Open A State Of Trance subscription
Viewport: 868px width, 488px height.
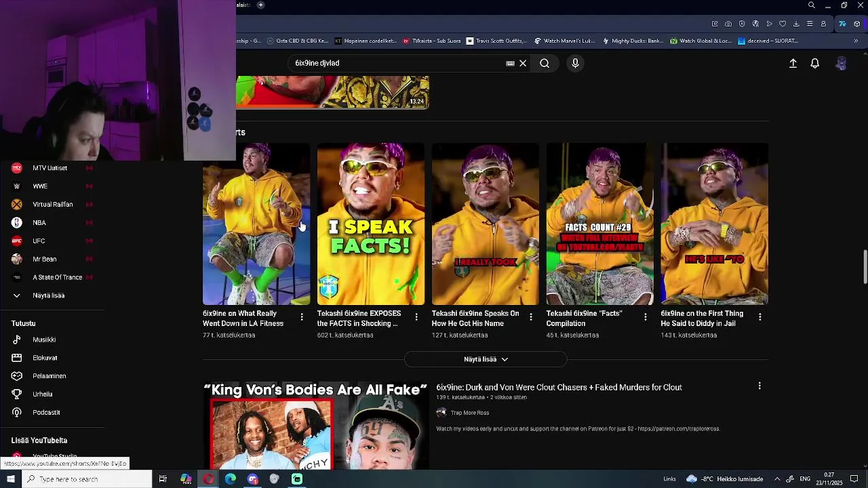click(52, 277)
